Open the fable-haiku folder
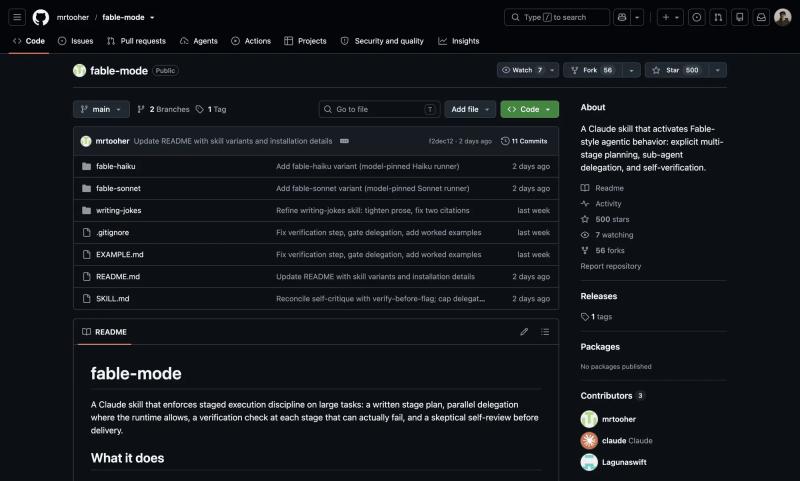Image resolution: width=800 pixels, height=481 pixels. pyautogui.click(x=116, y=166)
